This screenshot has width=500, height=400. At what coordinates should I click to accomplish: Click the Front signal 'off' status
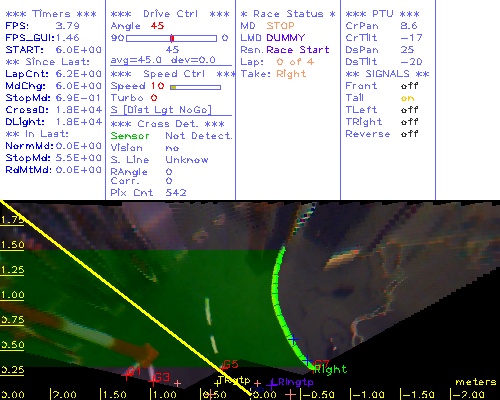click(409, 86)
